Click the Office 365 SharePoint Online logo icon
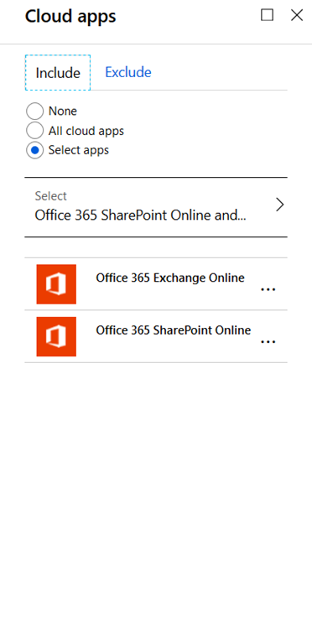312x644 pixels. coord(56,336)
